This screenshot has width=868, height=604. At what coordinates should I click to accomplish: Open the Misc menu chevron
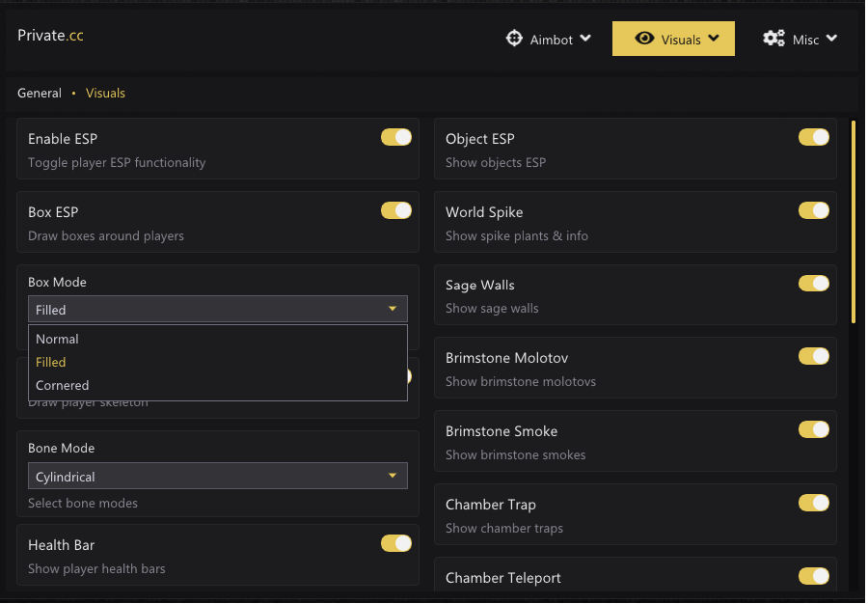831,39
